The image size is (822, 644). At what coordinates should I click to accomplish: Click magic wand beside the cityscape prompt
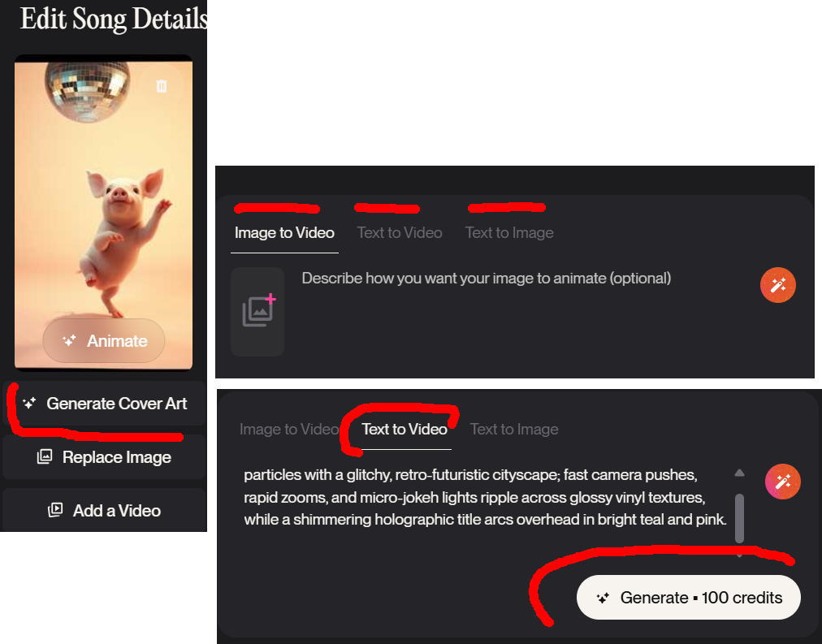pyautogui.click(x=783, y=482)
